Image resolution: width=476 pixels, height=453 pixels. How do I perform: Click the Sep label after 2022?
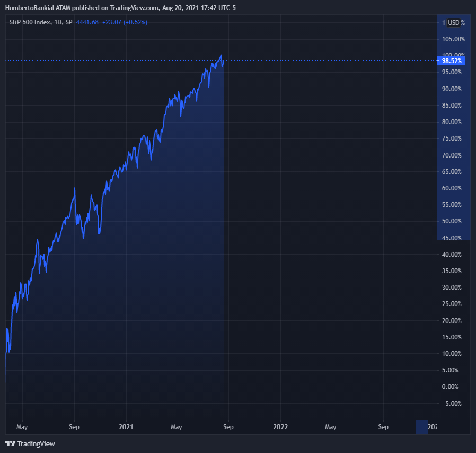pyautogui.click(x=383, y=427)
